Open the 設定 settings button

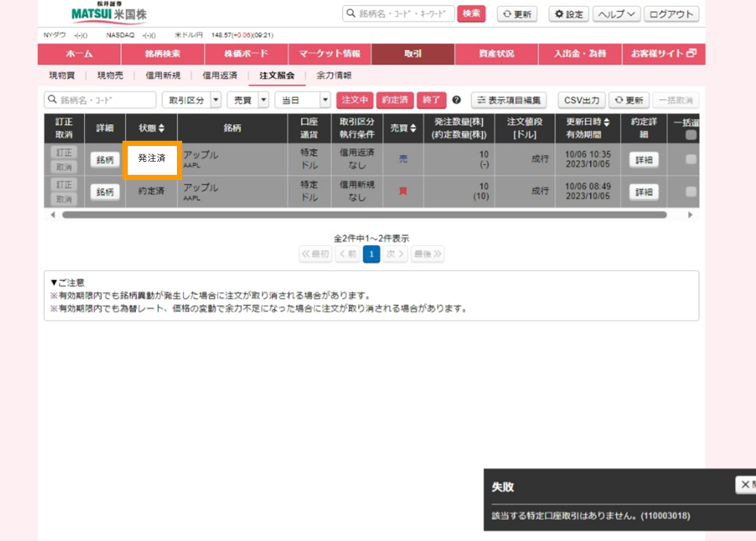click(x=569, y=14)
